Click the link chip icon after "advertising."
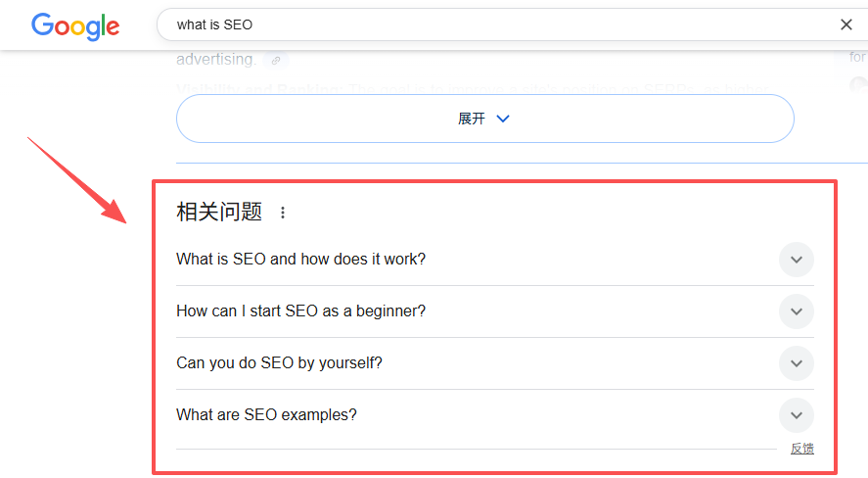Screen dimensions: 868x478 (276, 61)
